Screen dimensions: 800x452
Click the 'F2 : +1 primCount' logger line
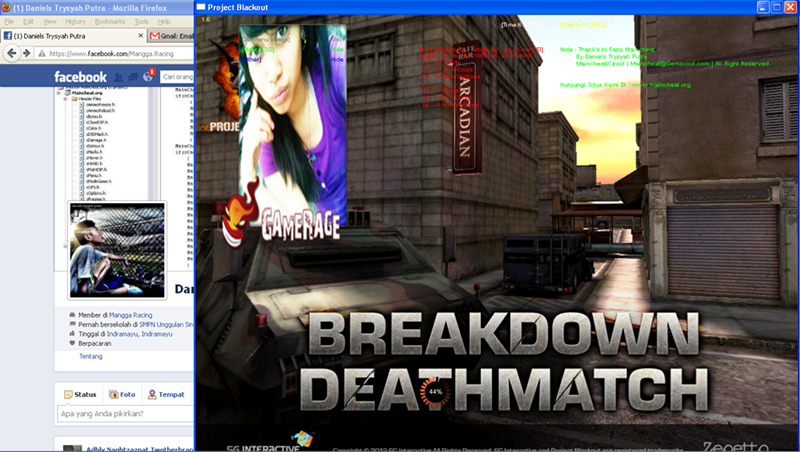pyautogui.click(x=447, y=69)
